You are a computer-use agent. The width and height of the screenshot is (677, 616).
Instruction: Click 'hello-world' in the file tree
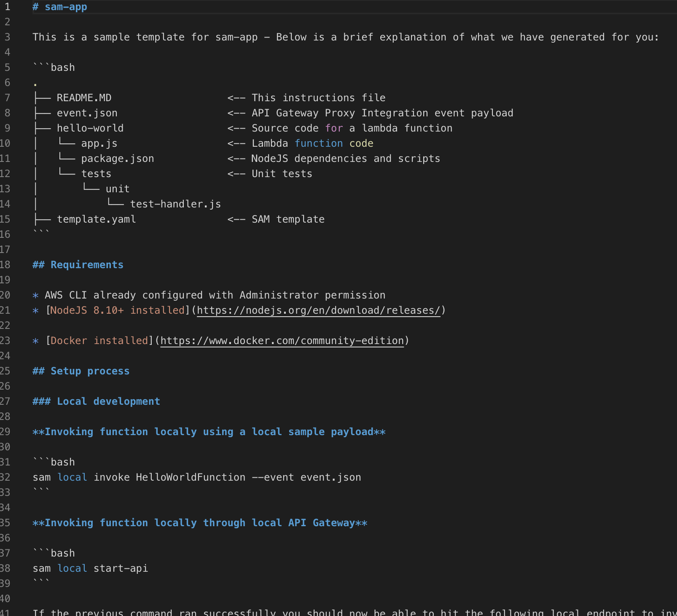90,128
